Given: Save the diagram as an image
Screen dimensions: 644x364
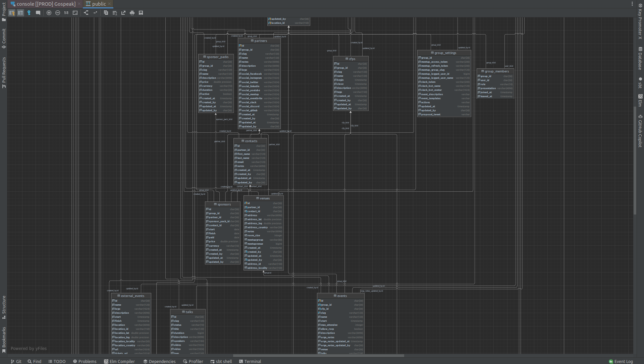Looking at the screenshot, I should [x=141, y=13].
